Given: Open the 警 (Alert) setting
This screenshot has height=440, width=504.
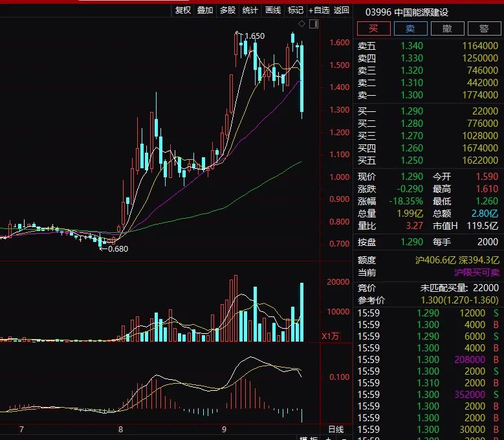Looking at the screenshot, I should pyautogui.click(x=483, y=28).
